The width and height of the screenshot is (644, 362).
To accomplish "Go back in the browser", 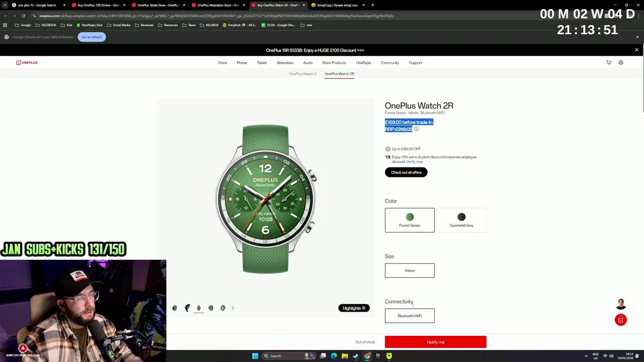I will [5, 16].
